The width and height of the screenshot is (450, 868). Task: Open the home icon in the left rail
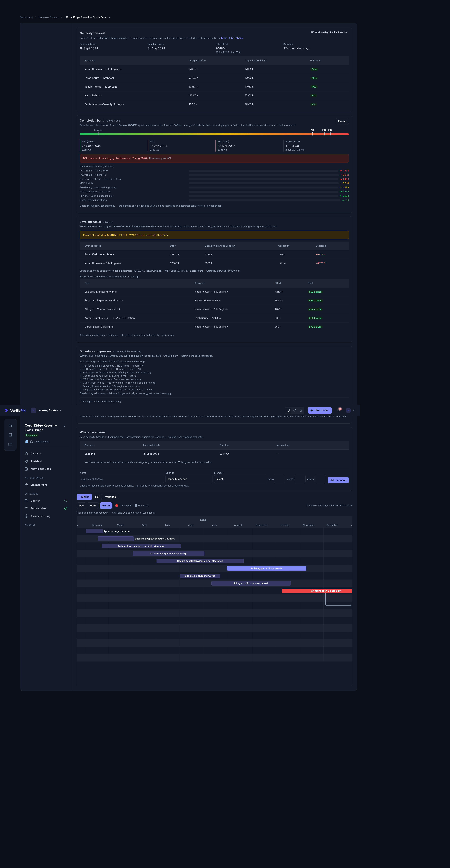point(10,426)
